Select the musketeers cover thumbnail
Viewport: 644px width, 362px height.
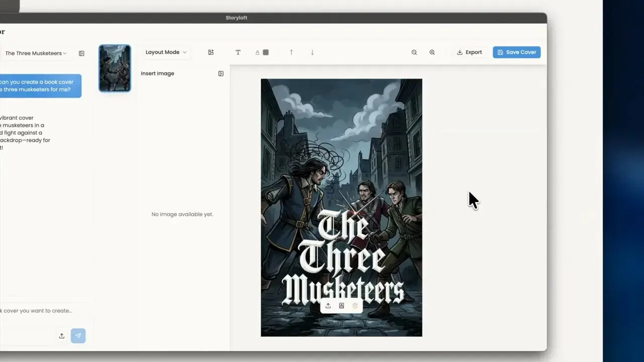pos(115,68)
